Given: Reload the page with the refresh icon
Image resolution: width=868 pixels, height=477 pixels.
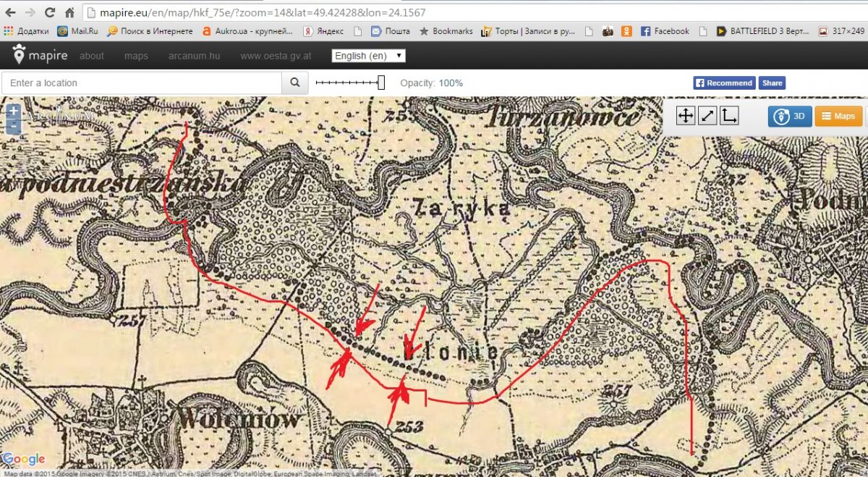Looking at the screenshot, I should pyautogui.click(x=50, y=12).
